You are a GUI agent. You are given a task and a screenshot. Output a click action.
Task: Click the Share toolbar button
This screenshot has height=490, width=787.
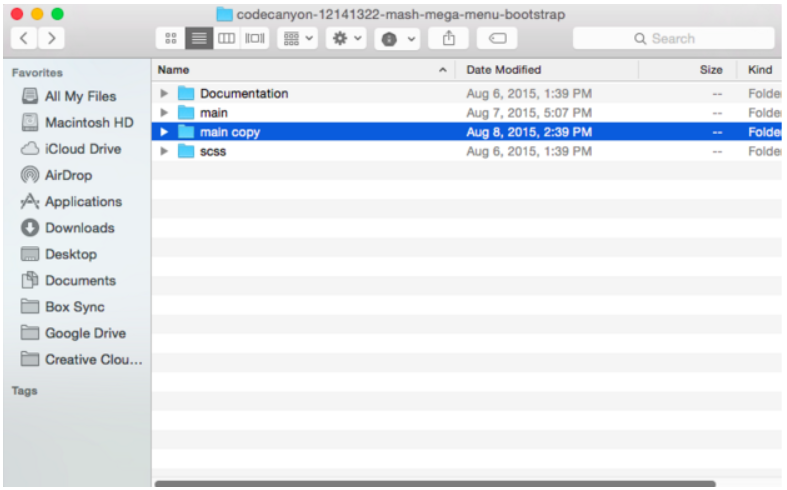pos(449,38)
